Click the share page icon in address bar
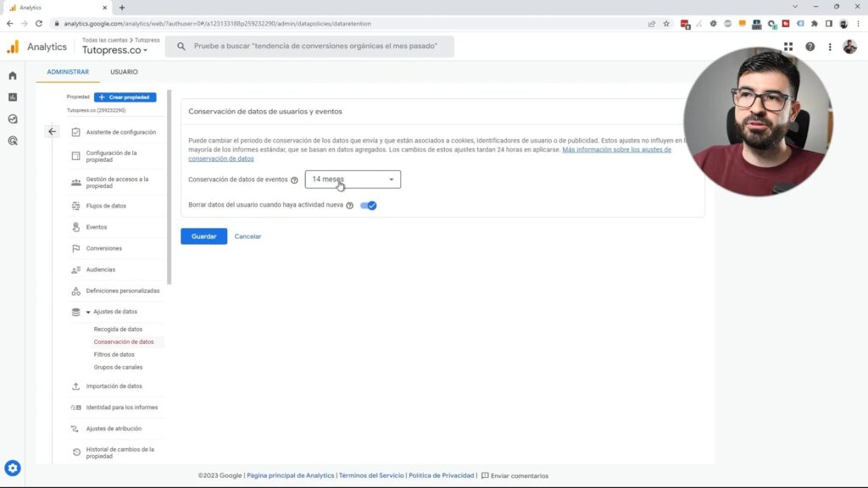868x488 pixels. click(x=652, y=24)
